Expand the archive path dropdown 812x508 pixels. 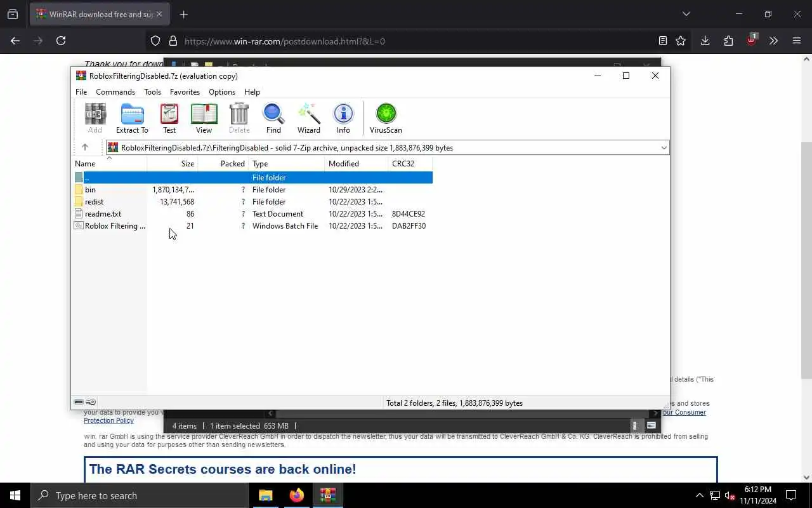coord(664,148)
